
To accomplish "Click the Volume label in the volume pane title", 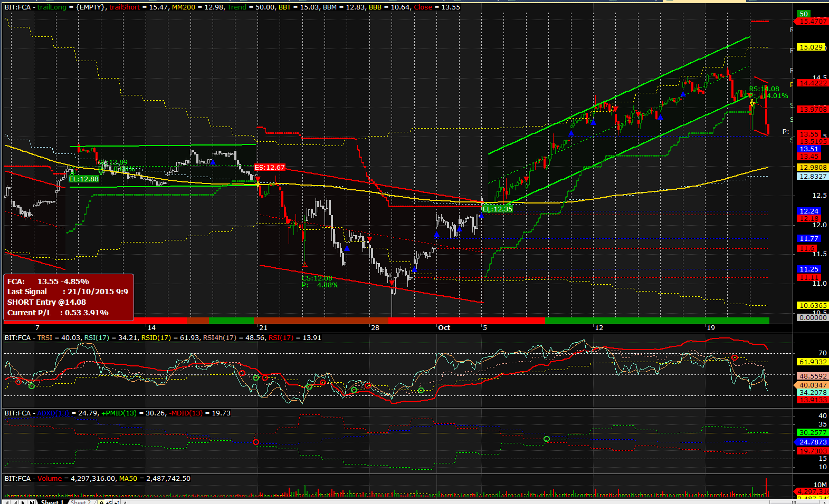I will (x=50, y=479).
